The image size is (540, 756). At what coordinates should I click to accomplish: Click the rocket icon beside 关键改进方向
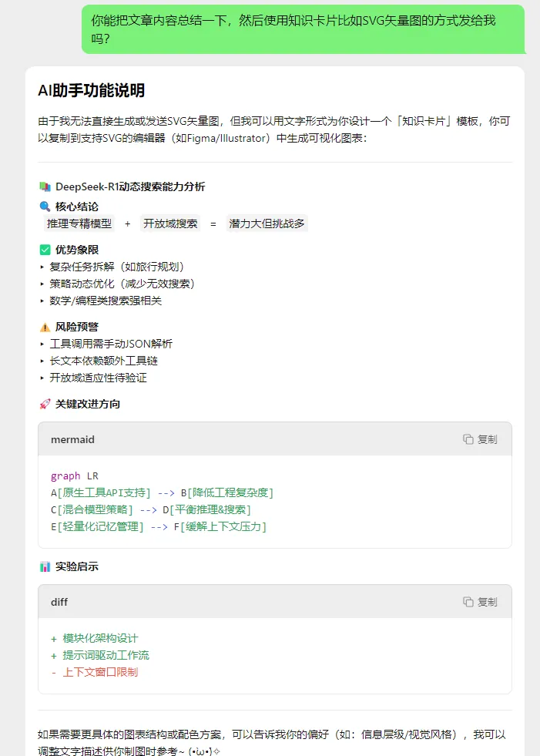[45, 404]
